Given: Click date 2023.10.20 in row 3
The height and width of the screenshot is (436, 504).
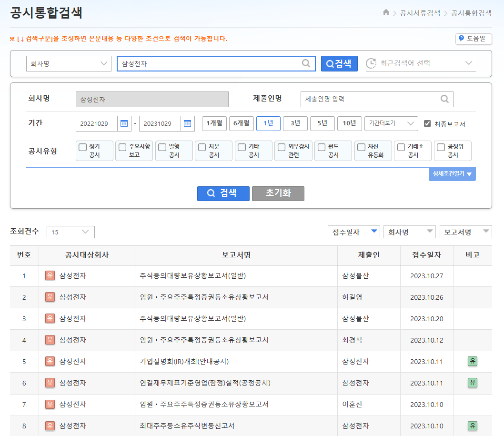Looking at the screenshot, I should (x=426, y=319).
